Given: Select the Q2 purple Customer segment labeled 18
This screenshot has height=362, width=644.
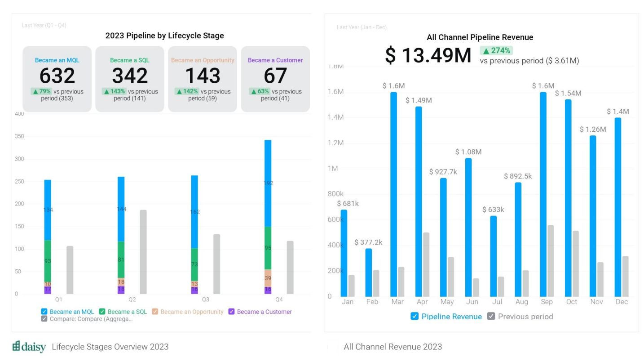Looking at the screenshot, I should point(121,290).
